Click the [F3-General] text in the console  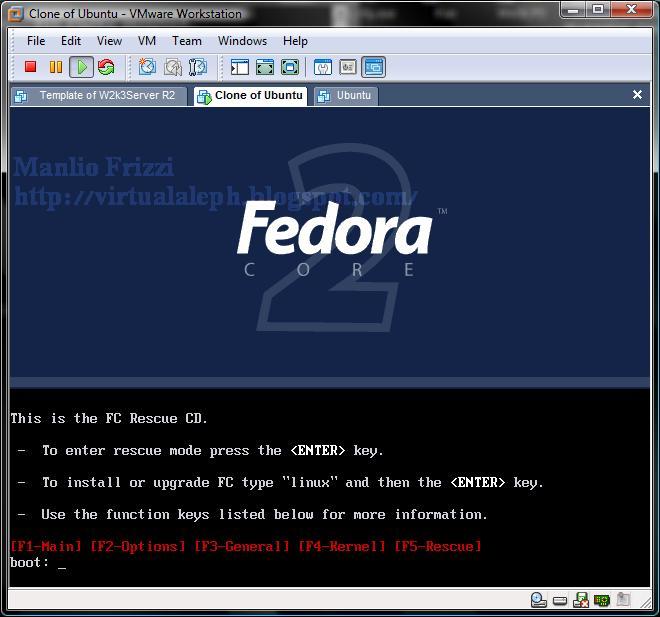pos(242,546)
